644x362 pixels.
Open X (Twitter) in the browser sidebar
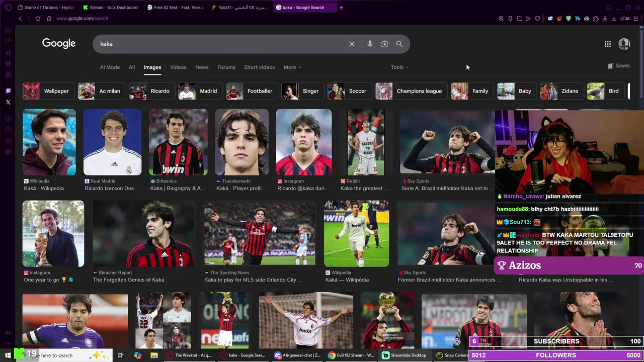8,102
